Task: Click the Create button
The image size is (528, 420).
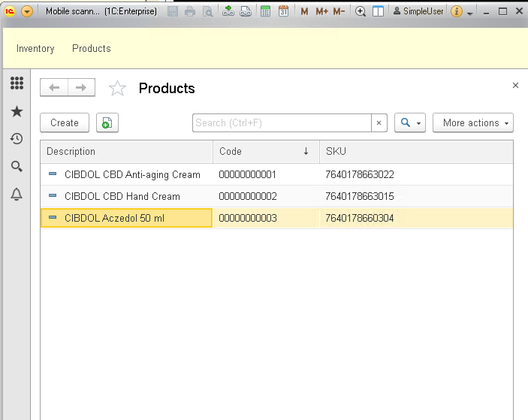Action: tap(65, 122)
